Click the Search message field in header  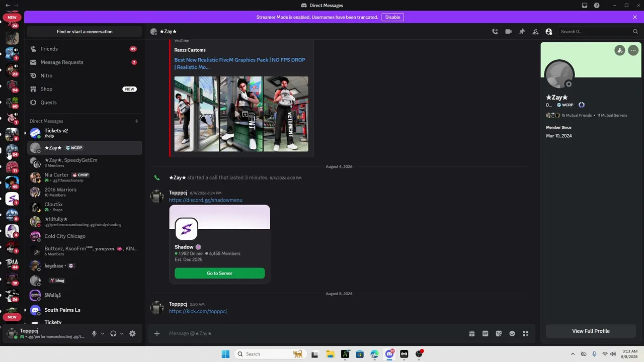(599, 32)
